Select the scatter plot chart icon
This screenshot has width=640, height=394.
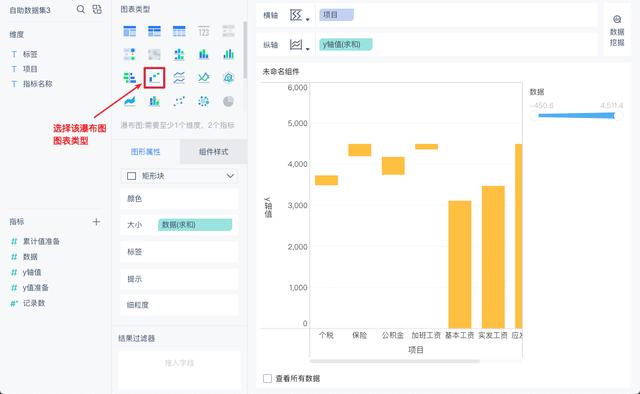[179, 101]
